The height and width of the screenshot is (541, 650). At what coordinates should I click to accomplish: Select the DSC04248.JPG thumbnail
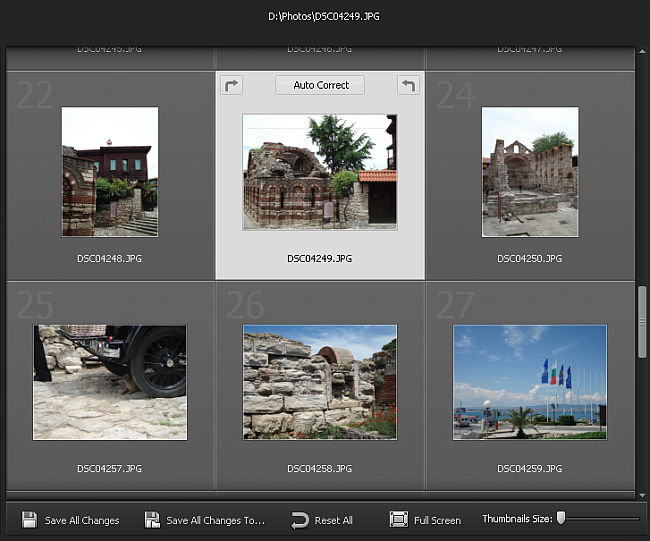tap(110, 172)
